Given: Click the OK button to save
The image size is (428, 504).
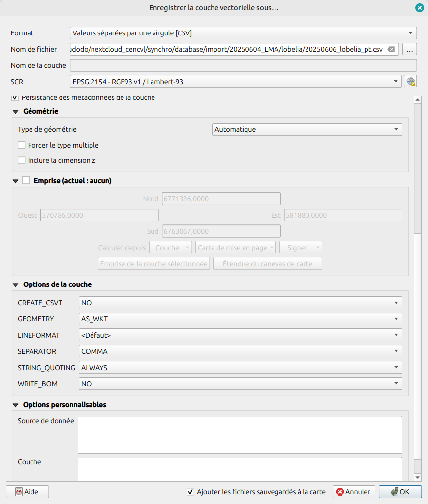Looking at the screenshot, I should coord(399,492).
